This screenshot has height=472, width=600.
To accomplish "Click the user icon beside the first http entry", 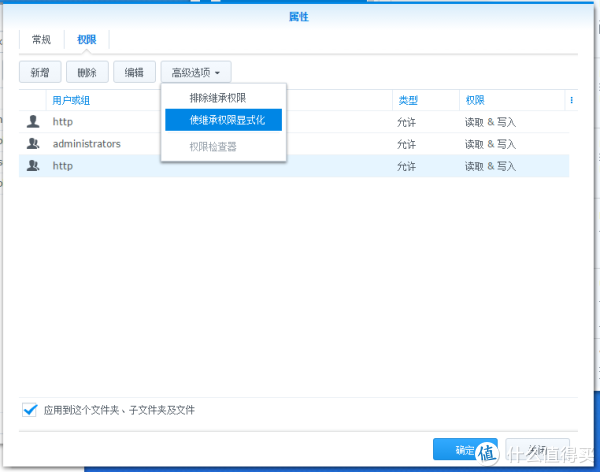I will click(33, 122).
